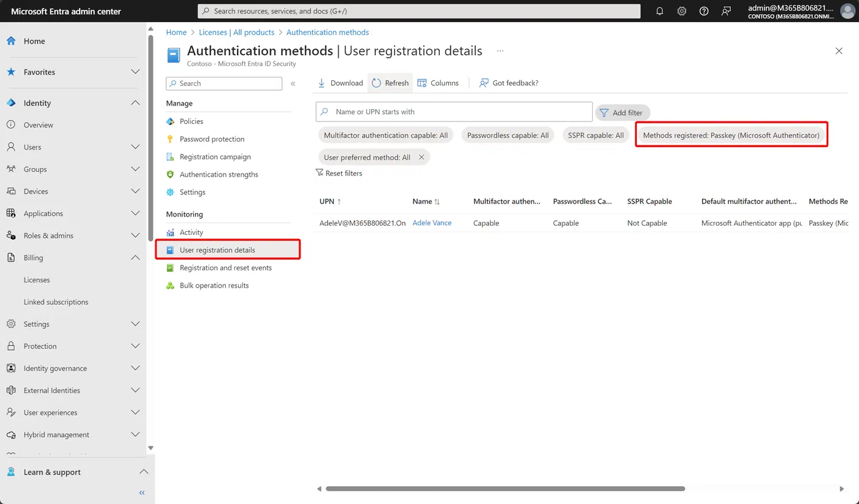Image resolution: width=859 pixels, height=504 pixels.
Task: Close the Authentication methods blade
Action: (x=839, y=51)
